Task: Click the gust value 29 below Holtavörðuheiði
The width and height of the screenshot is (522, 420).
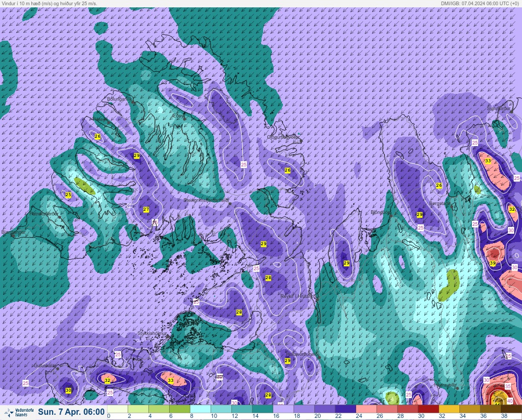Action: pos(288,361)
